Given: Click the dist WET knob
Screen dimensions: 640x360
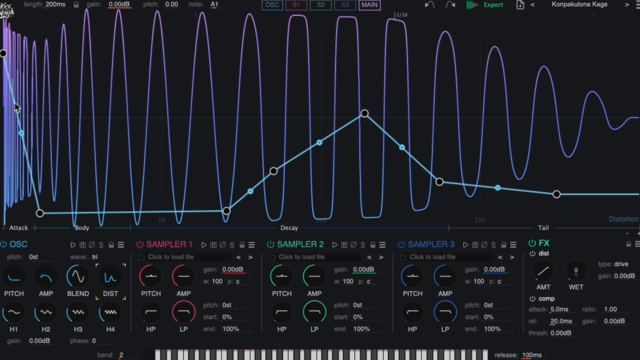Looking at the screenshot, I should coord(576,271).
